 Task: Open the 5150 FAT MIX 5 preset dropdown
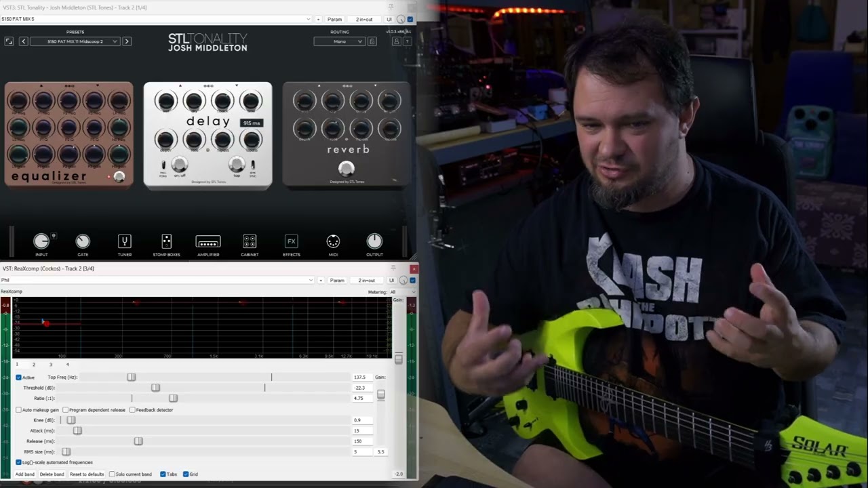tap(156, 19)
